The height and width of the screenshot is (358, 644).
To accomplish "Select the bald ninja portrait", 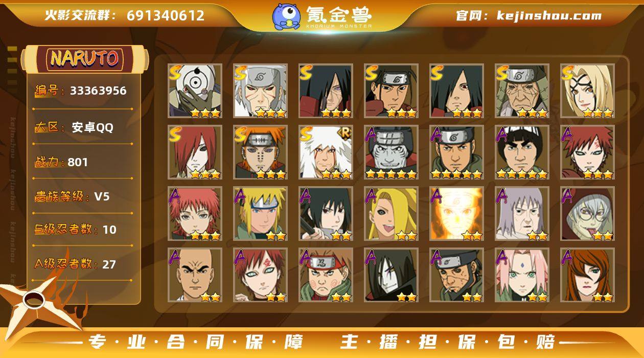I will click(x=195, y=275).
